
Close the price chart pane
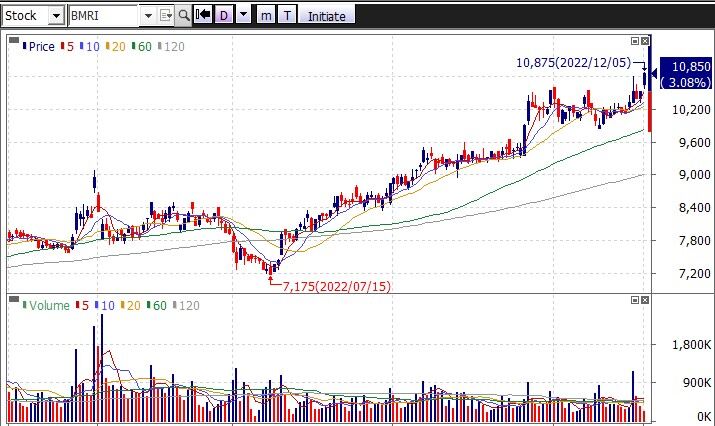tap(646, 41)
